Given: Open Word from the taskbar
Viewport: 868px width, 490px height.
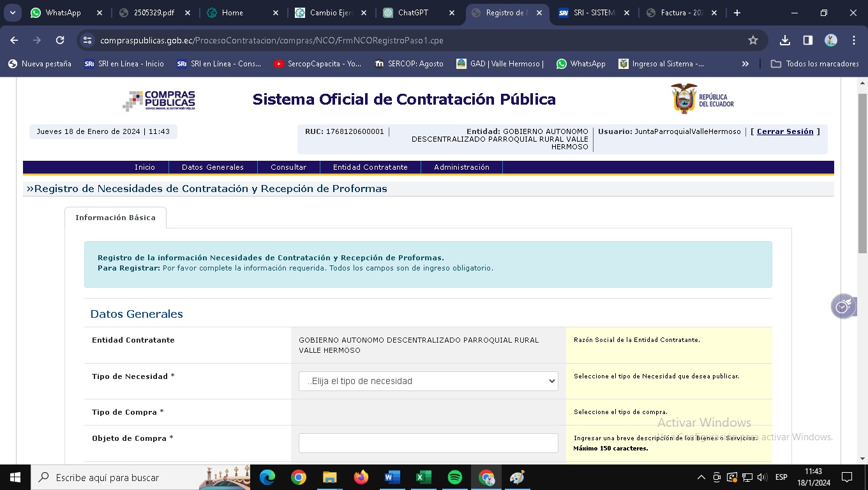Looking at the screenshot, I should click(393, 477).
